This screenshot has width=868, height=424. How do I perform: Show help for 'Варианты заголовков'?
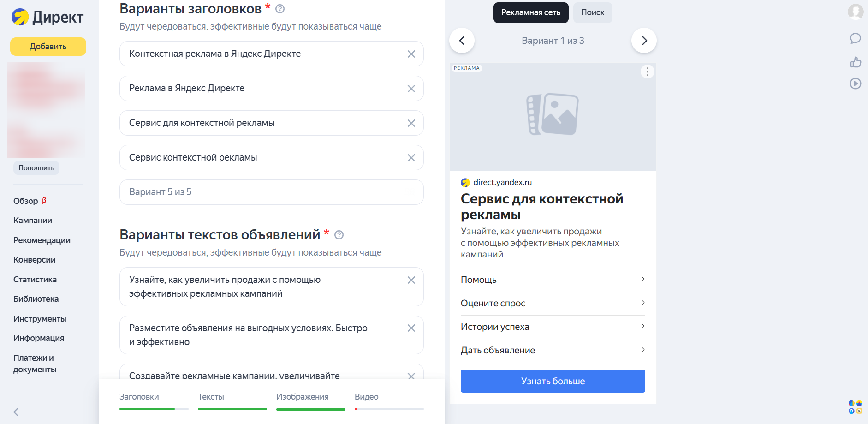coord(280,9)
